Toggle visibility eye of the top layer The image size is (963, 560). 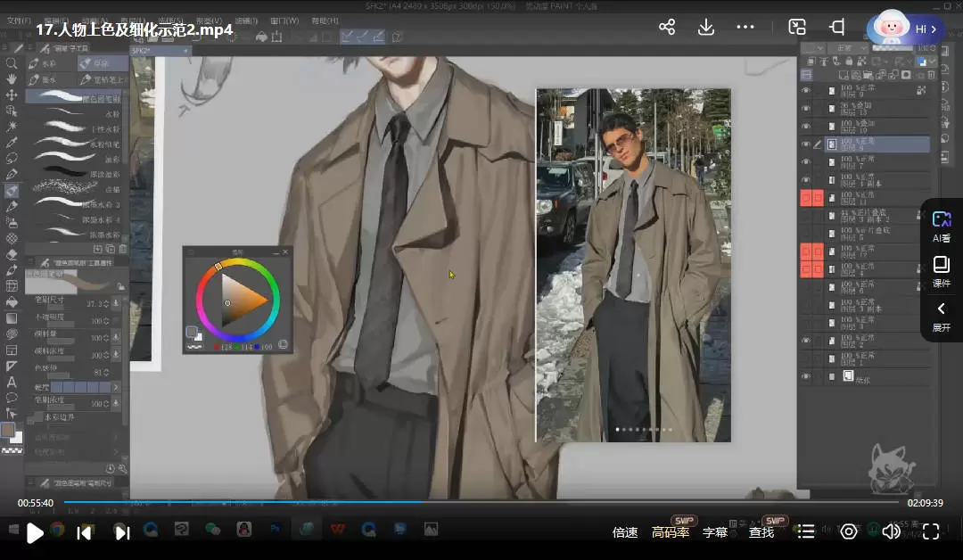pos(806,90)
